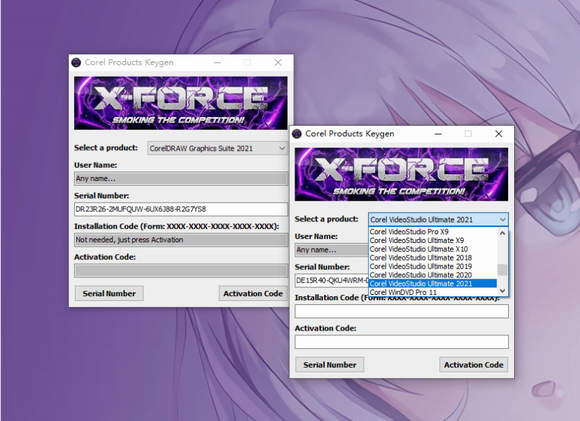Select Corel VideoStudio Pro X9
The image size is (580, 421).
(433, 232)
